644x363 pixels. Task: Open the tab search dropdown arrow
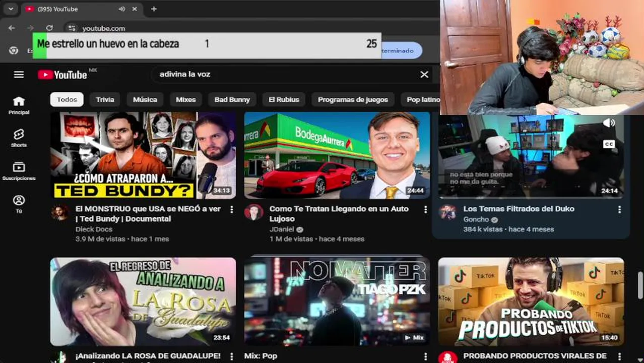[11, 9]
